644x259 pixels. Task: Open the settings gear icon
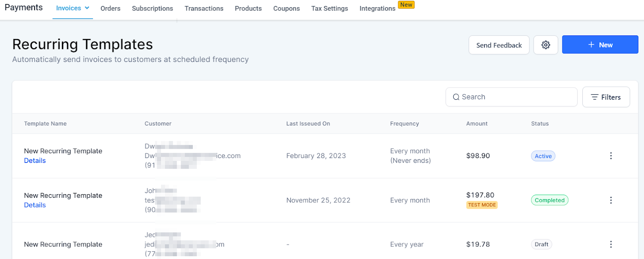pos(545,45)
